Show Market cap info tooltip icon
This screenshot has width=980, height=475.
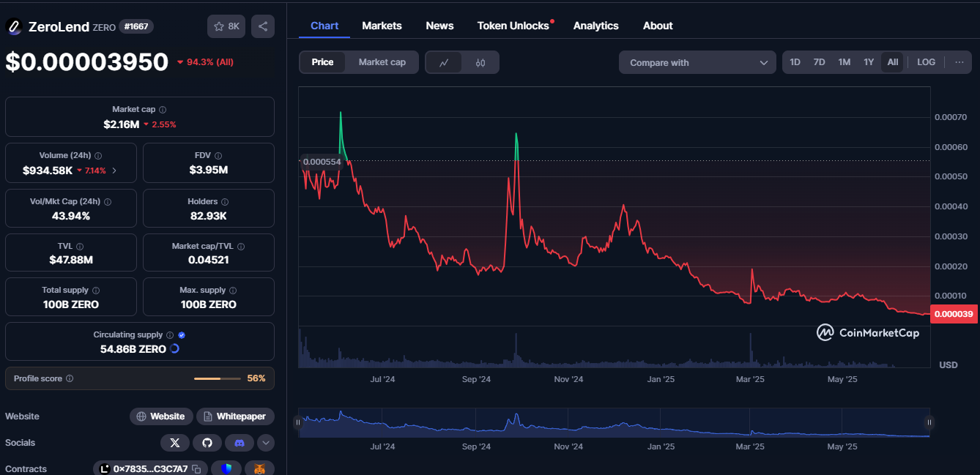point(163,109)
